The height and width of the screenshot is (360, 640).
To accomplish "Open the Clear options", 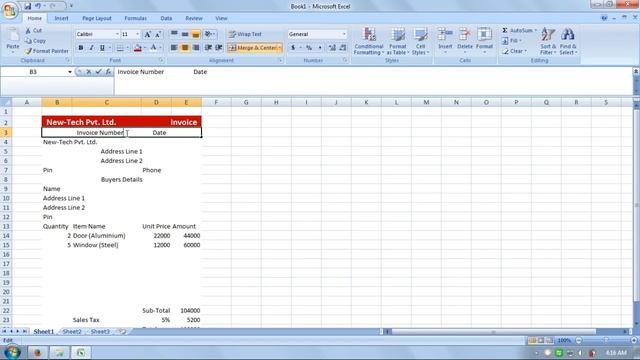I will pos(514,51).
